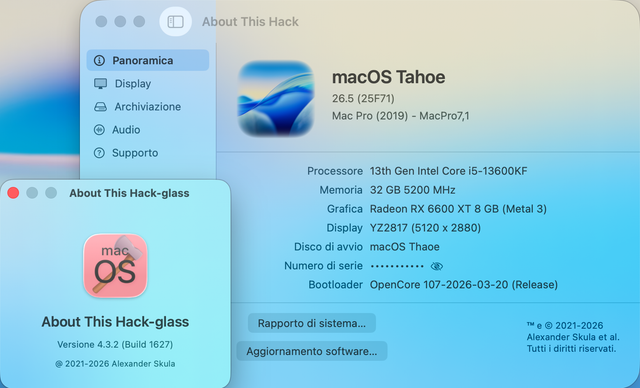640x388 pixels.
Task: Click '2021-2026 Alexander Skula' copyright in Hack-glass window
Action: pos(115,364)
